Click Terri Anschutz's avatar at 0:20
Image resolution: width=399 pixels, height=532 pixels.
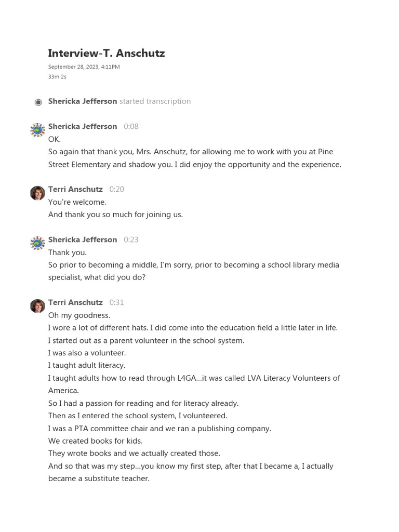click(38, 193)
